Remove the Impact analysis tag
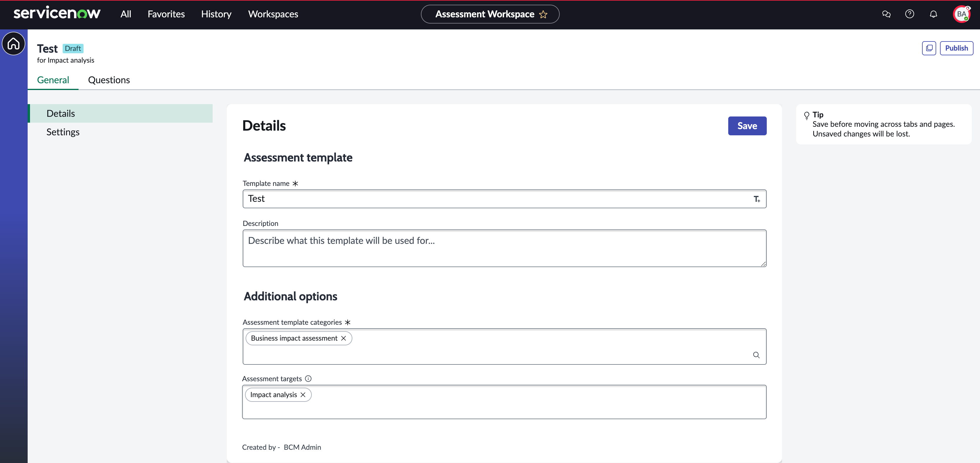 (x=303, y=394)
